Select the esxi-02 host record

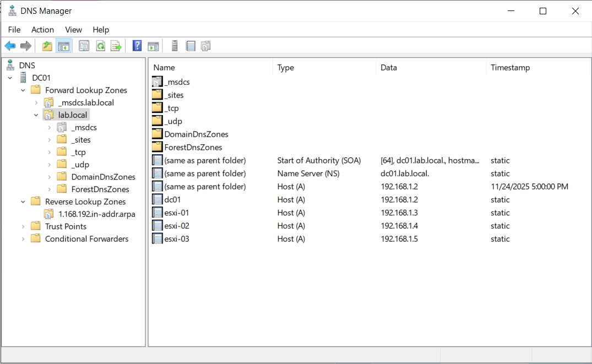click(177, 226)
